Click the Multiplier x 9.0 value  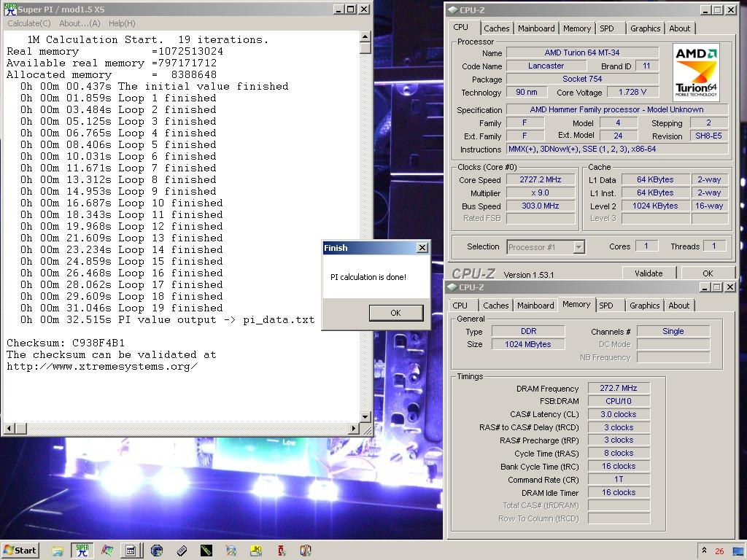541,192
